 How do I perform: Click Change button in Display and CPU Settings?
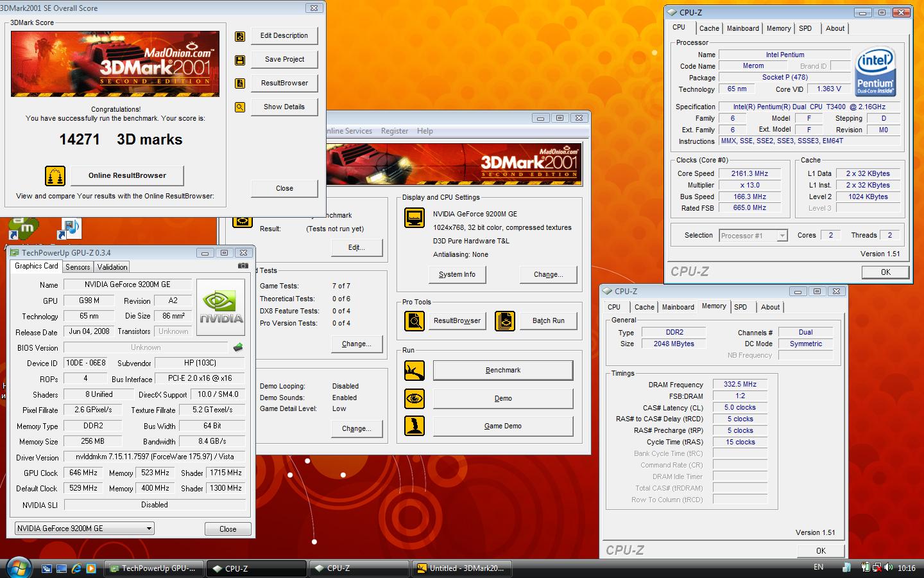pyautogui.click(x=548, y=275)
